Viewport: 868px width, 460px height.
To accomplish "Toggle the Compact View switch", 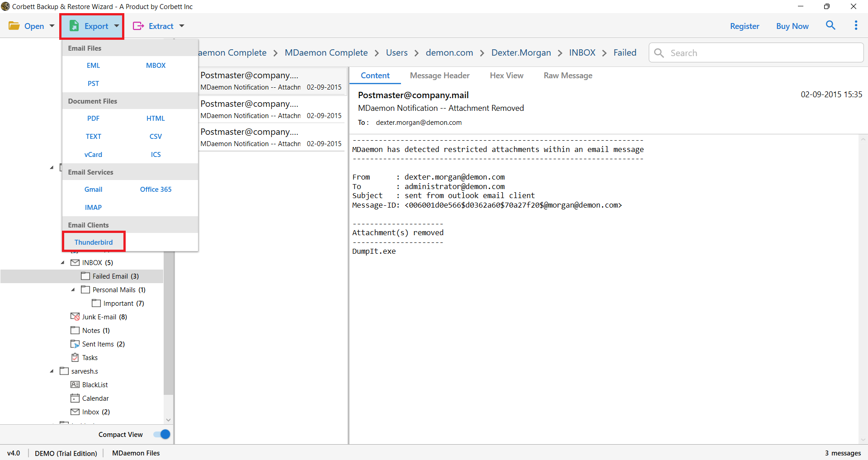I will 162,434.
